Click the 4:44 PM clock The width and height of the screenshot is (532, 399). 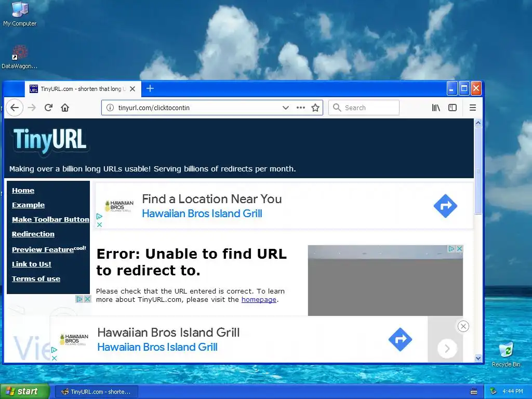[x=513, y=392]
